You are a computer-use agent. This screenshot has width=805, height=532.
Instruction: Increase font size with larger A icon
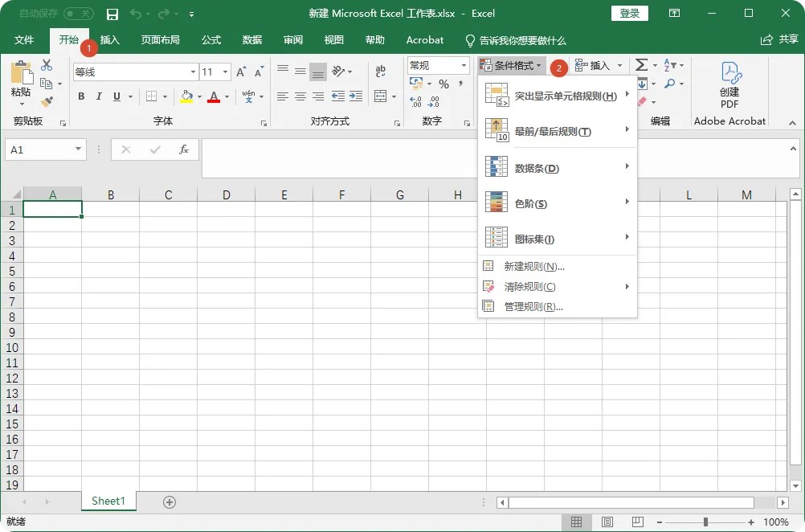241,72
